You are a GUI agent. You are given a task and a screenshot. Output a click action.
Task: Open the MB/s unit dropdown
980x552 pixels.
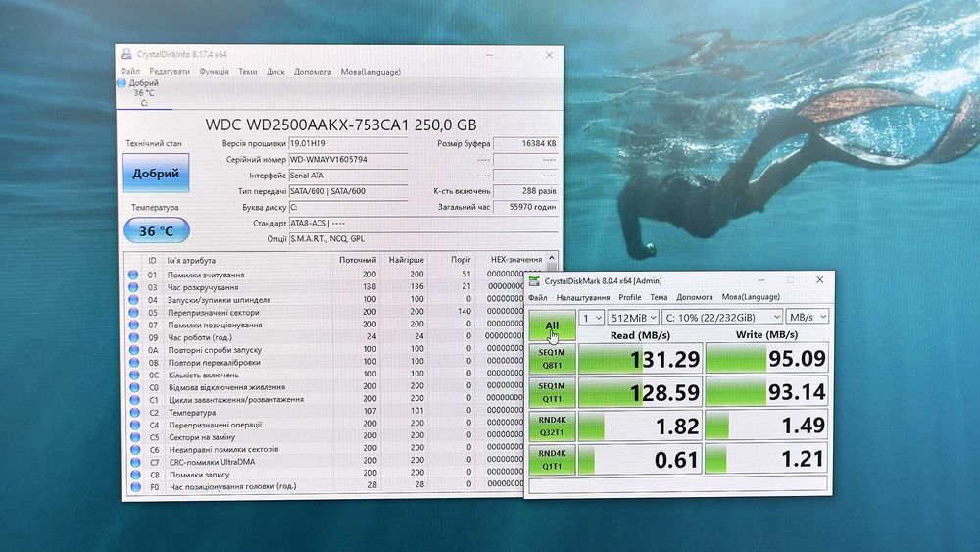coord(808,317)
